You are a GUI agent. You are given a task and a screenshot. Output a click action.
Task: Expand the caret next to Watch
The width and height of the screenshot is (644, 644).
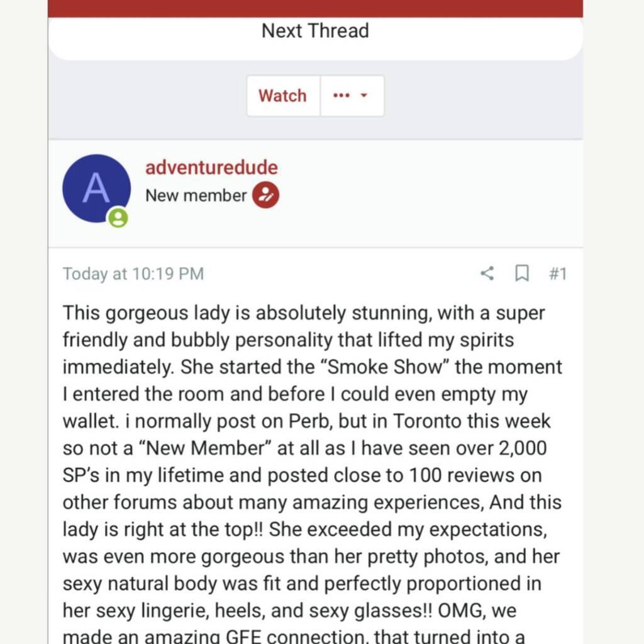pyautogui.click(x=364, y=96)
